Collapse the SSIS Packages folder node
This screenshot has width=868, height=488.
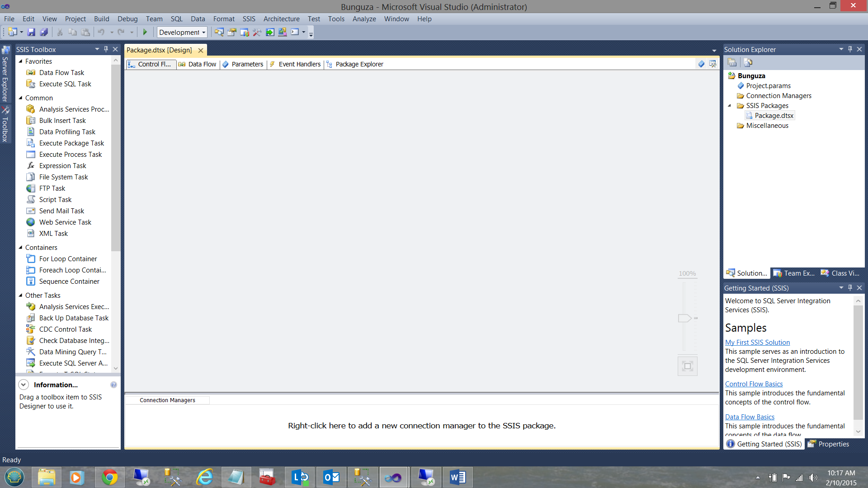pos(729,106)
